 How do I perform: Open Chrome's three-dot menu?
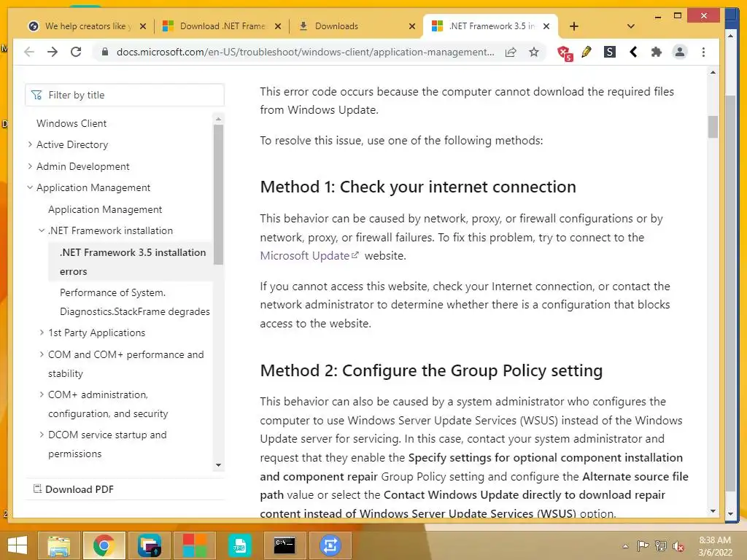pos(704,52)
